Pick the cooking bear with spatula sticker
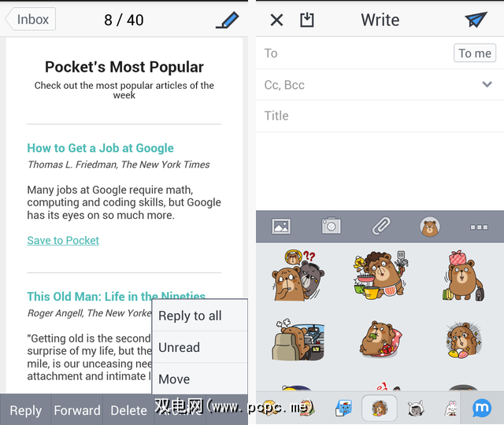Screen dimensions: 504x425 coord(381,275)
